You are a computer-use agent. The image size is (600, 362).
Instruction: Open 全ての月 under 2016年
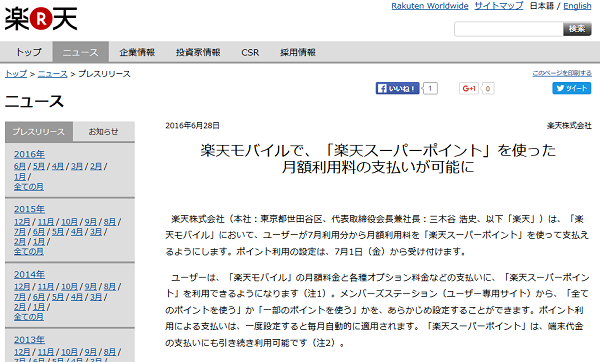(29, 187)
